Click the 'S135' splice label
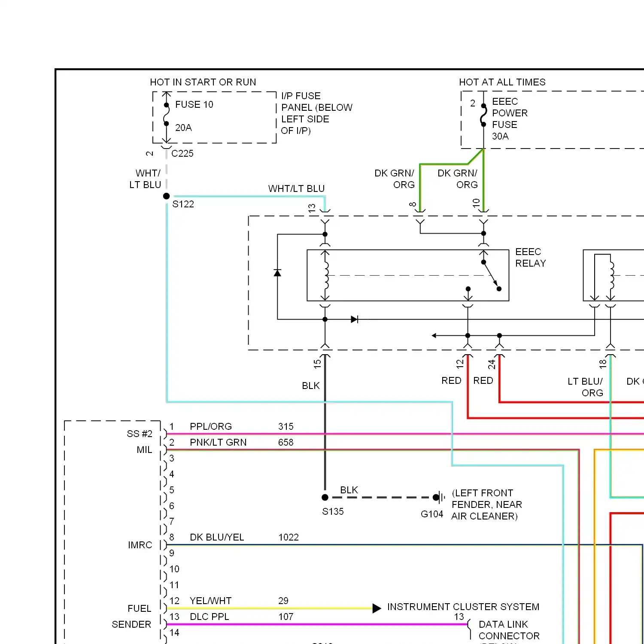 (x=333, y=511)
